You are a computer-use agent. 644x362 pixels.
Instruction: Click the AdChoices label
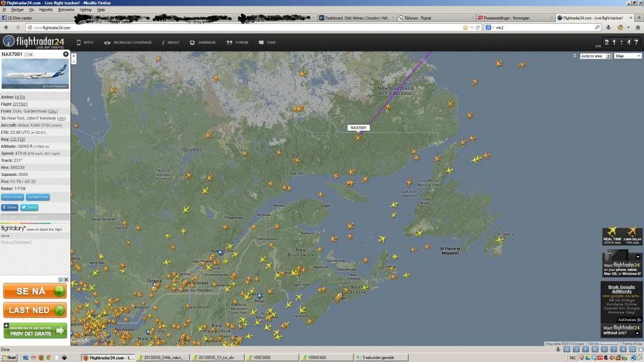(x=629, y=320)
